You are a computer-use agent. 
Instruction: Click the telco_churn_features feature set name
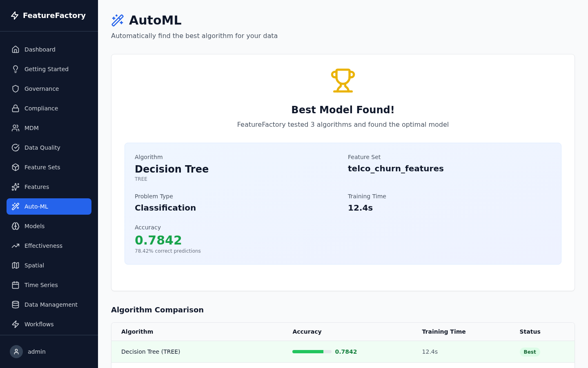pyautogui.click(x=396, y=168)
